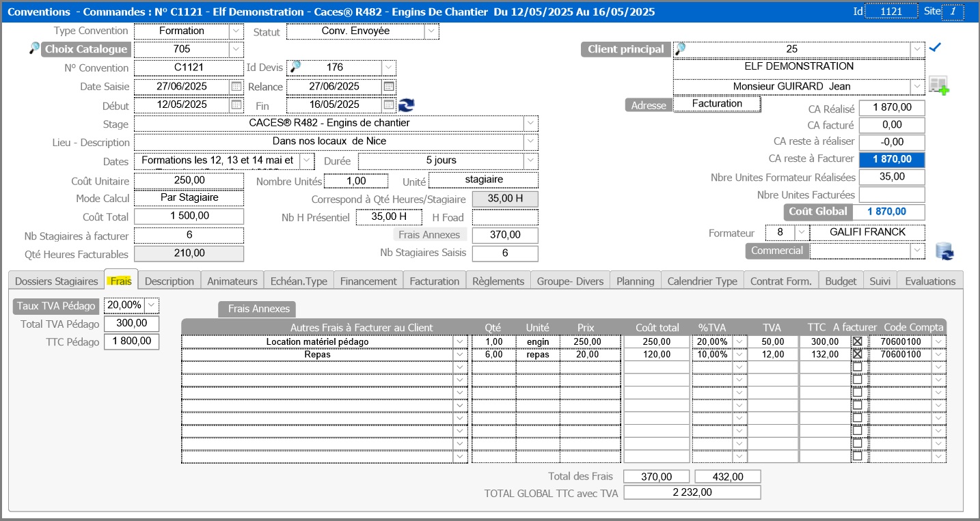Click the Nb H Présentiel field 35,00 H
The height and width of the screenshot is (521, 980).
tap(387, 217)
